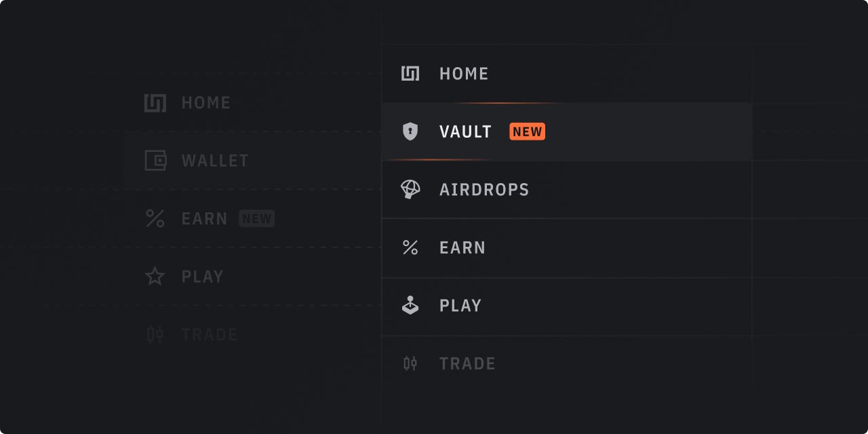This screenshot has width=868, height=434.
Task: Go to Home in the foreground menu
Action: (464, 73)
